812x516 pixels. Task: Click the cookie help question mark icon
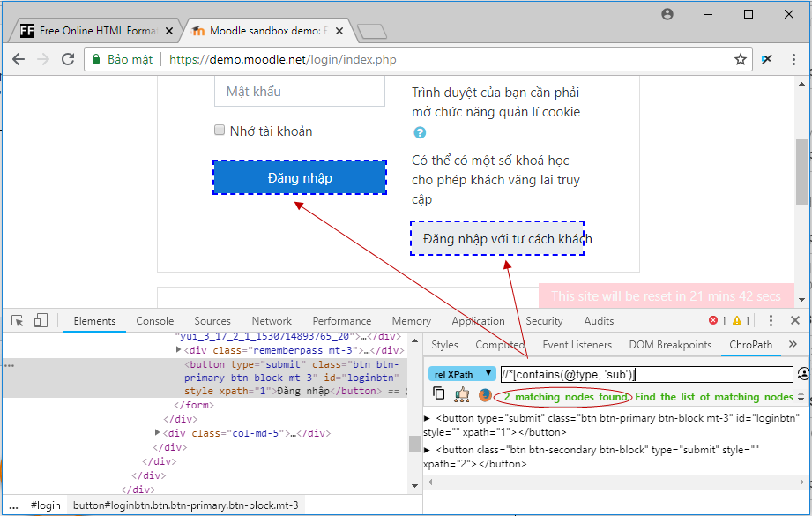pos(420,132)
